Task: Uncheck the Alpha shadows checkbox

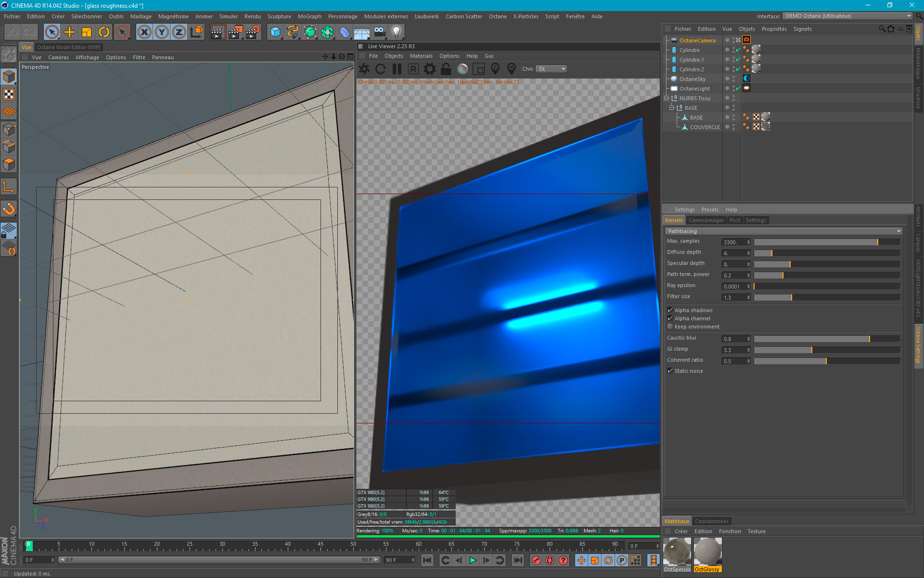Action: click(670, 310)
